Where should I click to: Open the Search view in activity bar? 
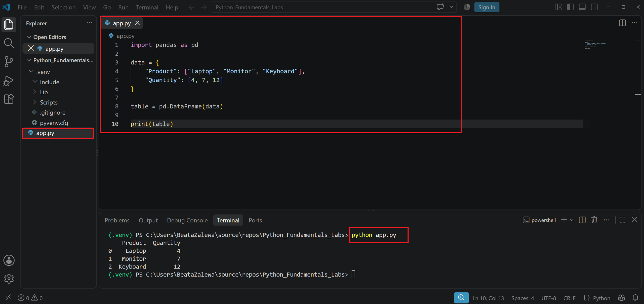[x=9, y=43]
